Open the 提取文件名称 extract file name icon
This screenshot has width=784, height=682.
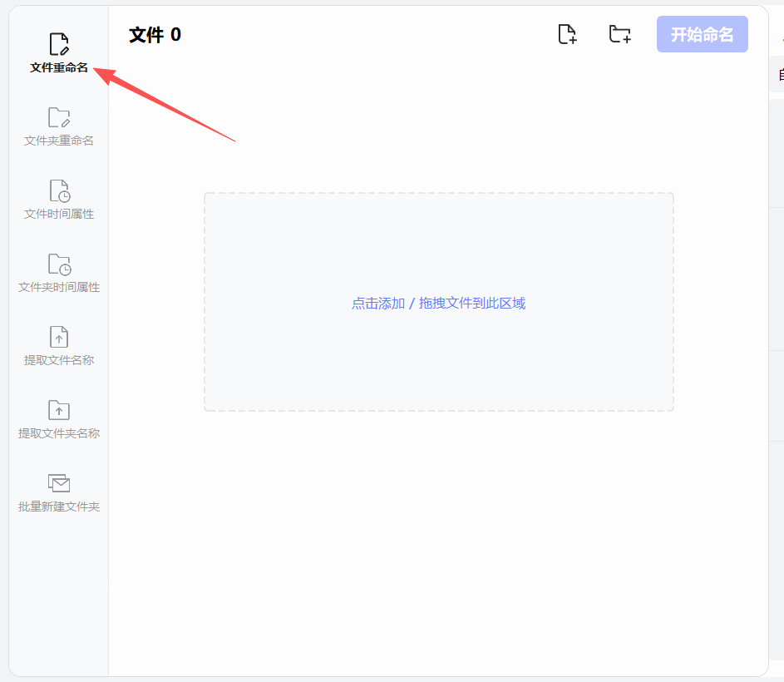point(59,337)
